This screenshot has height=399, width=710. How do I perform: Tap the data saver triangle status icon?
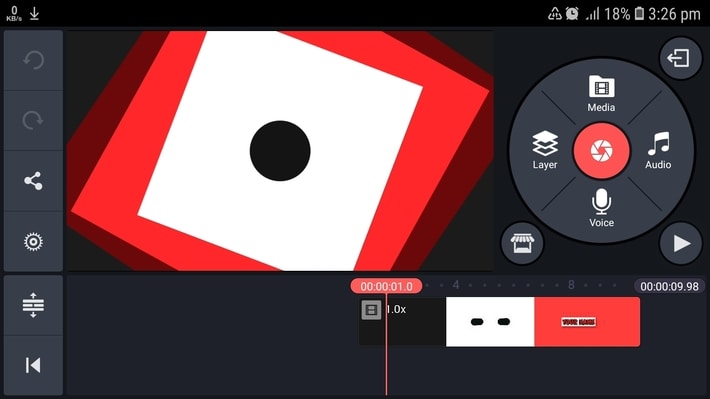(555, 14)
